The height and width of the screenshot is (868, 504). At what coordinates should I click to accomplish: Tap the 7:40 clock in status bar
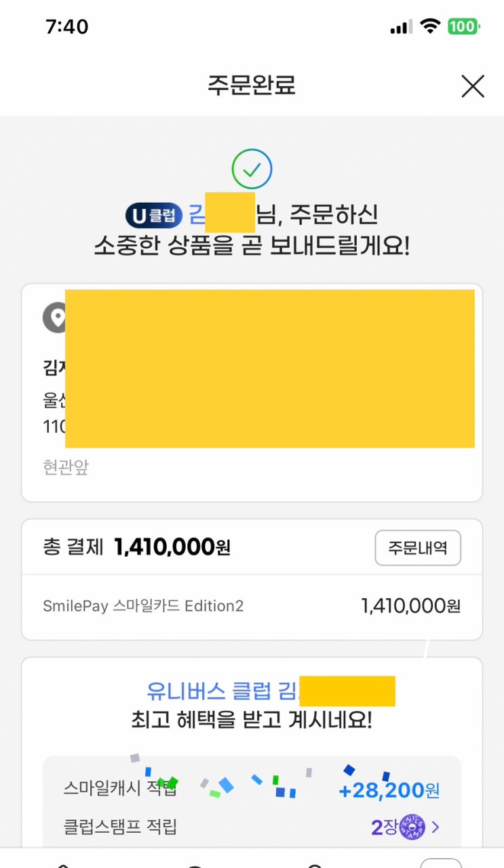(x=66, y=26)
